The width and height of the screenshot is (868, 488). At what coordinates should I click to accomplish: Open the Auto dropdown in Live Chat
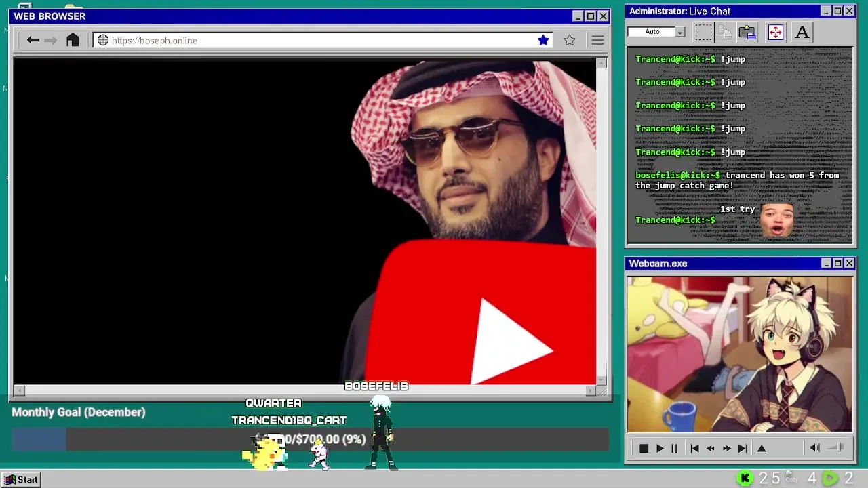click(x=679, y=32)
